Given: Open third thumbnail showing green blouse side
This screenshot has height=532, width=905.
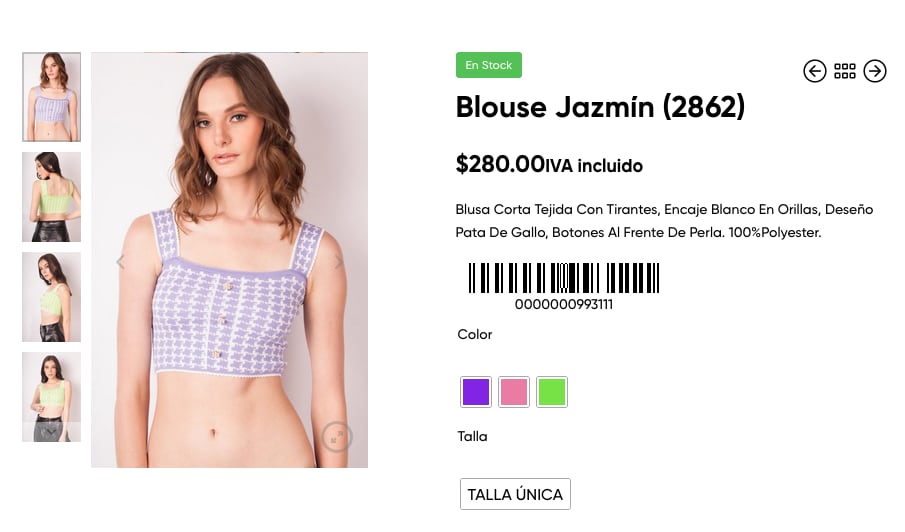Looking at the screenshot, I should (51, 297).
